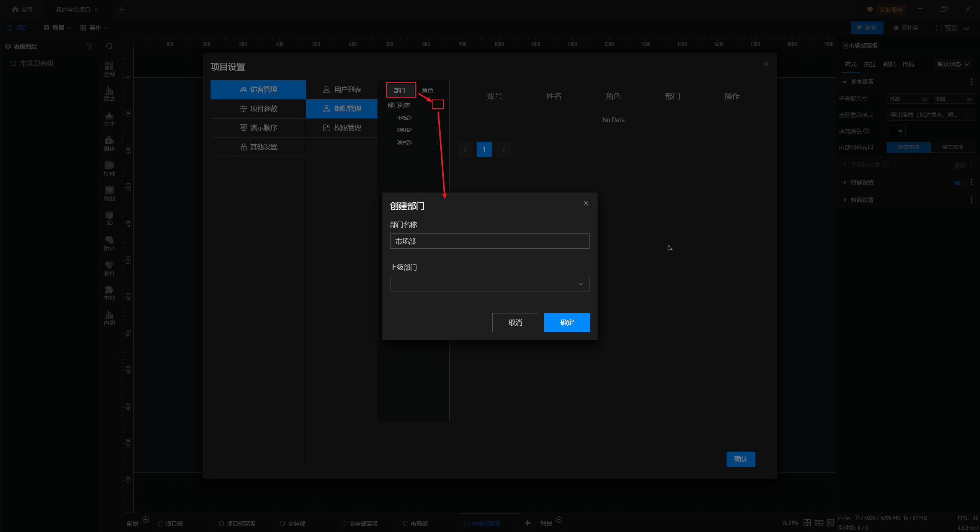Image resolution: width=980 pixels, height=532 pixels.
Task: Close the 创建部门 dialog with X
Action: pos(586,203)
